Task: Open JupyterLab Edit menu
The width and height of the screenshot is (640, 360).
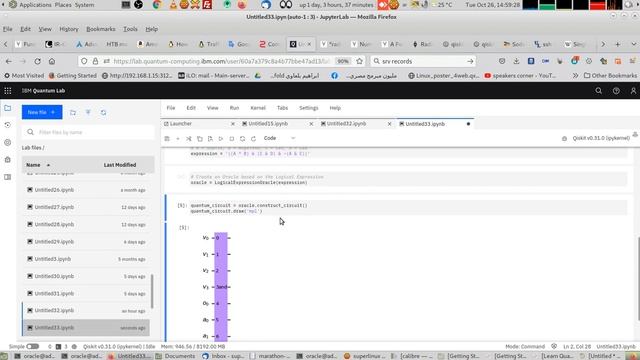Action: coord(191,108)
